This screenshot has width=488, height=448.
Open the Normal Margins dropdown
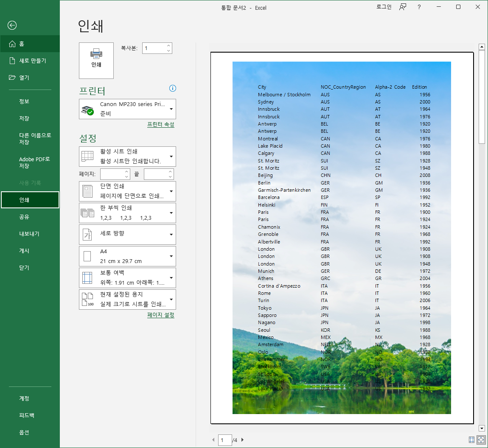[x=127, y=278]
